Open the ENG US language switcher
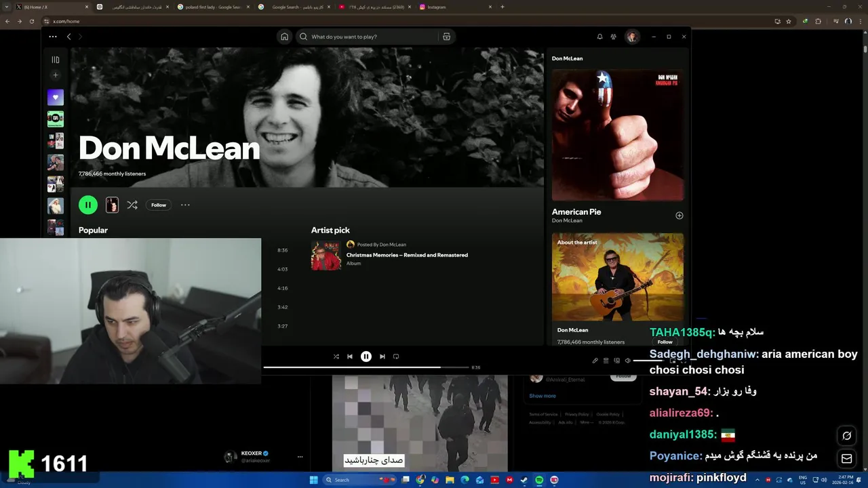868x488 pixels. coord(803,480)
